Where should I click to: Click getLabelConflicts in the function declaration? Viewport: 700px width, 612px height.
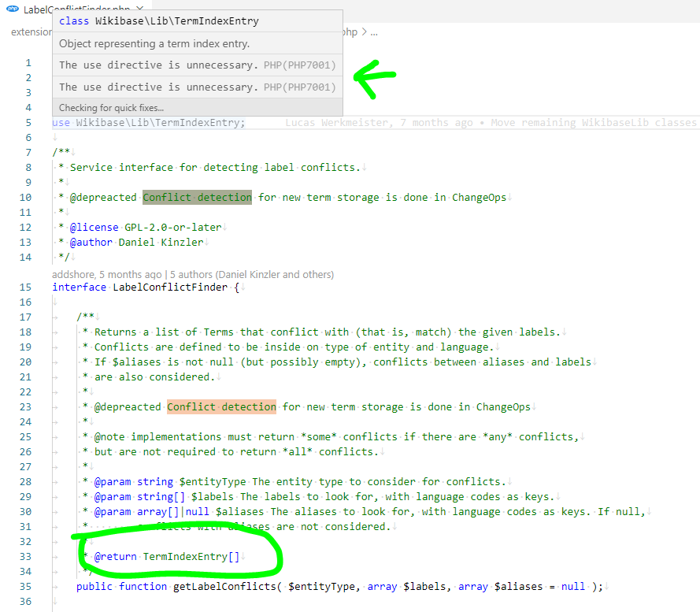(x=224, y=586)
